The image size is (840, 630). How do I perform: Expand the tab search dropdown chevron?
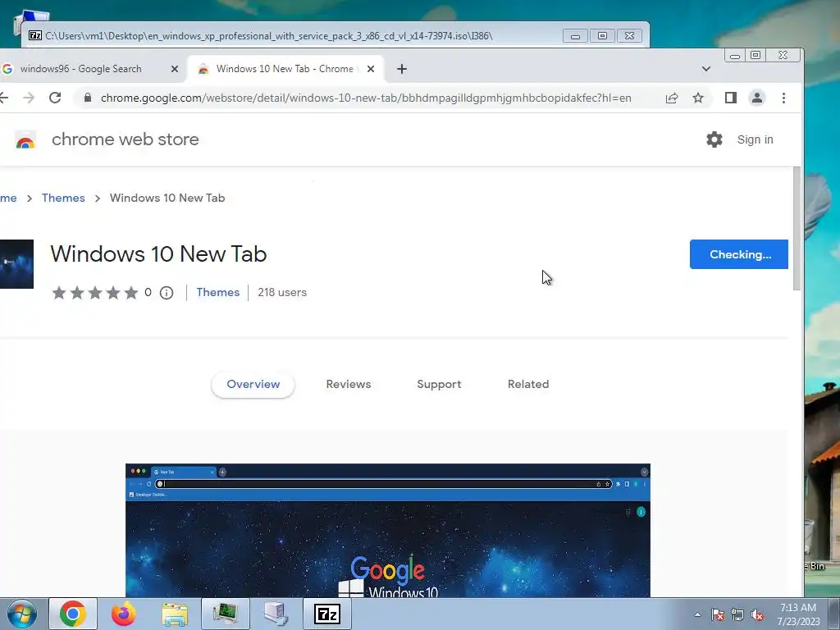[x=706, y=69]
